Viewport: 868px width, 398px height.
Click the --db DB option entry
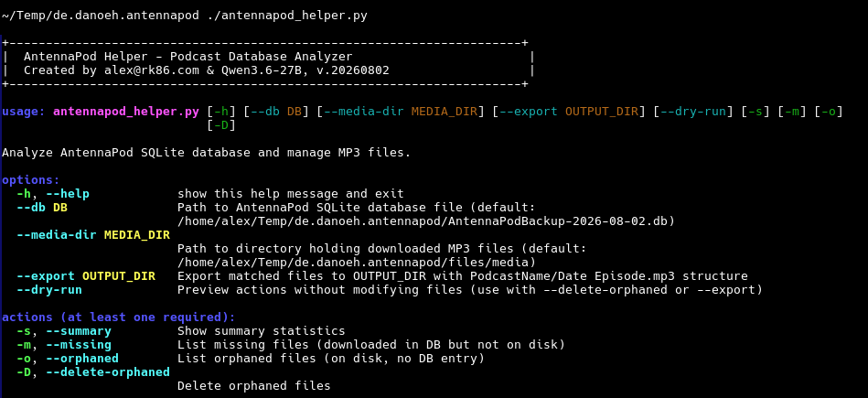tap(42, 208)
